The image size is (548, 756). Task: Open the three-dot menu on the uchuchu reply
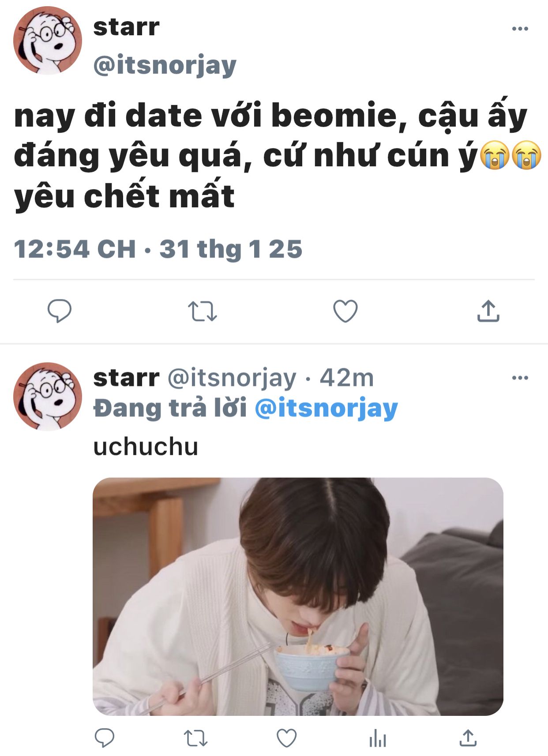pyautogui.click(x=520, y=378)
